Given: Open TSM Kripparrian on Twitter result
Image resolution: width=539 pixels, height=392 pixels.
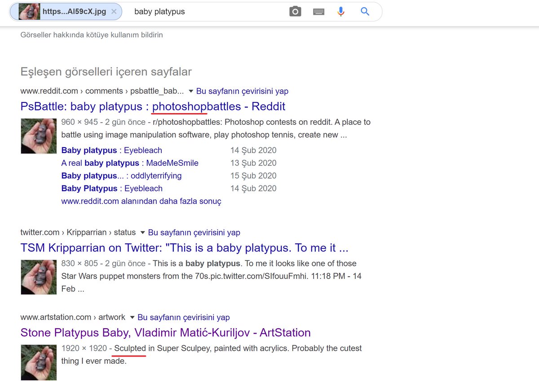Looking at the screenshot, I should 184,248.
